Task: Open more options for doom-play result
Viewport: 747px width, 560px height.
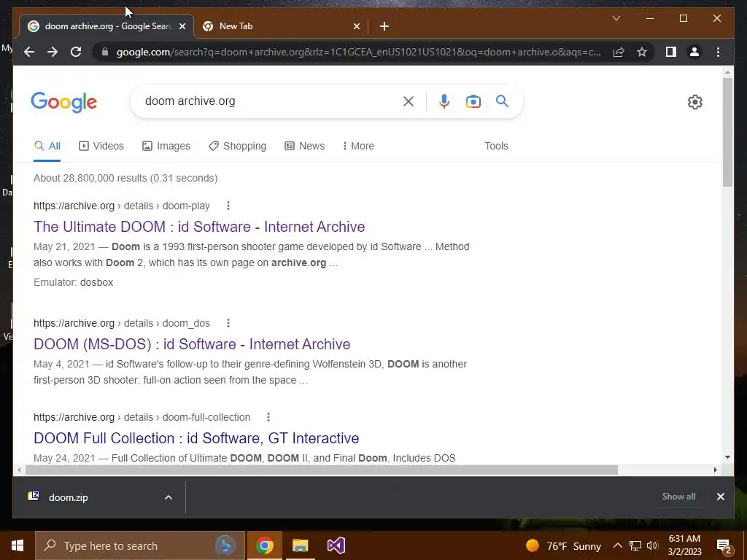Action: [228, 206]
